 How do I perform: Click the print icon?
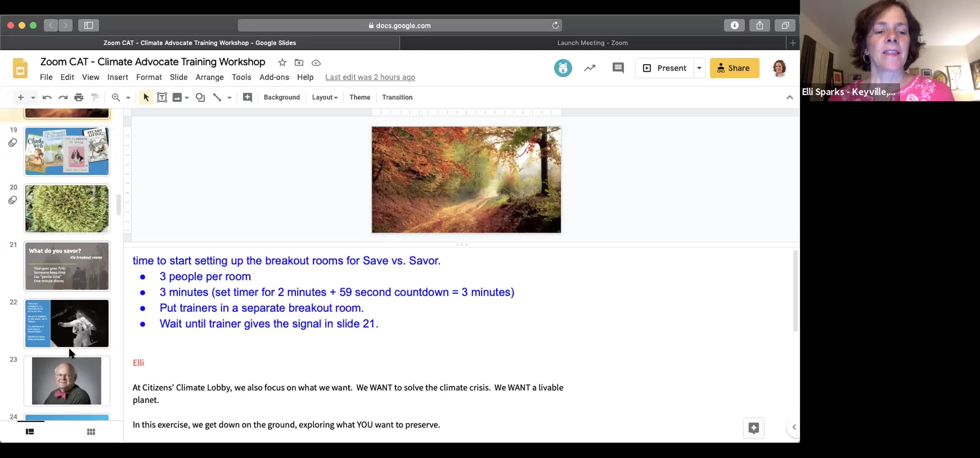(x=79, y=97)
